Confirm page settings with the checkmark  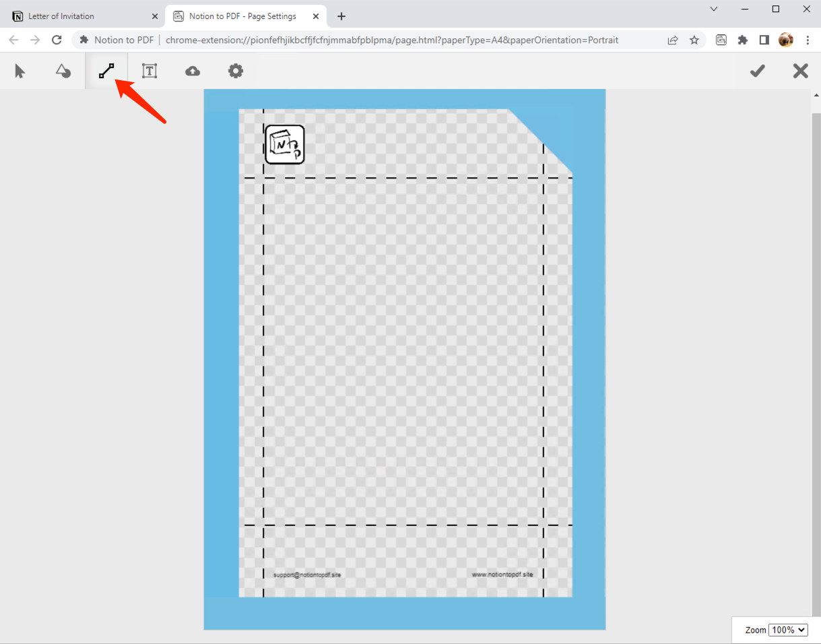pos(758,71)
